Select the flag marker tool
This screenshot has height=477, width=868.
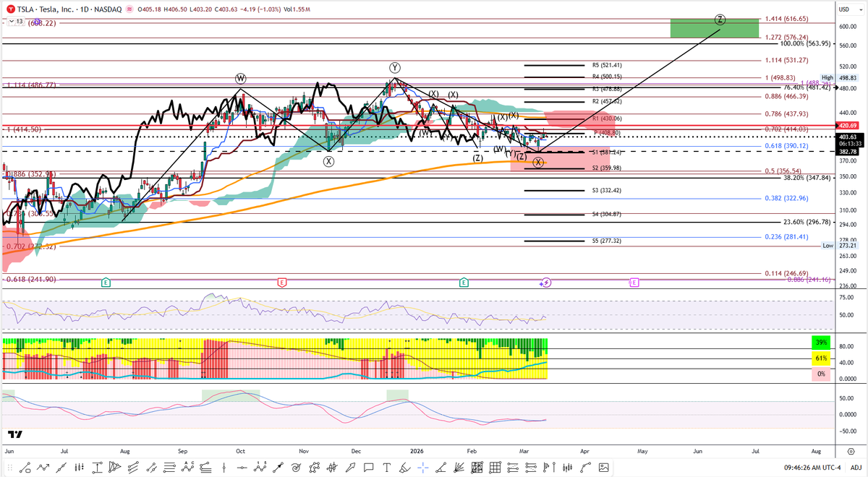coord(548,468)
